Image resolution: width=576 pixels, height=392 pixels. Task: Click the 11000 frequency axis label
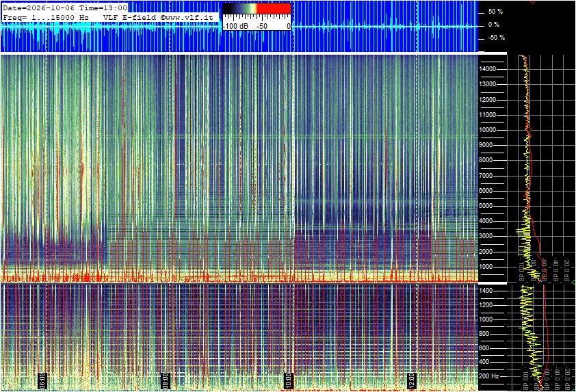click(x=488, y=115)
